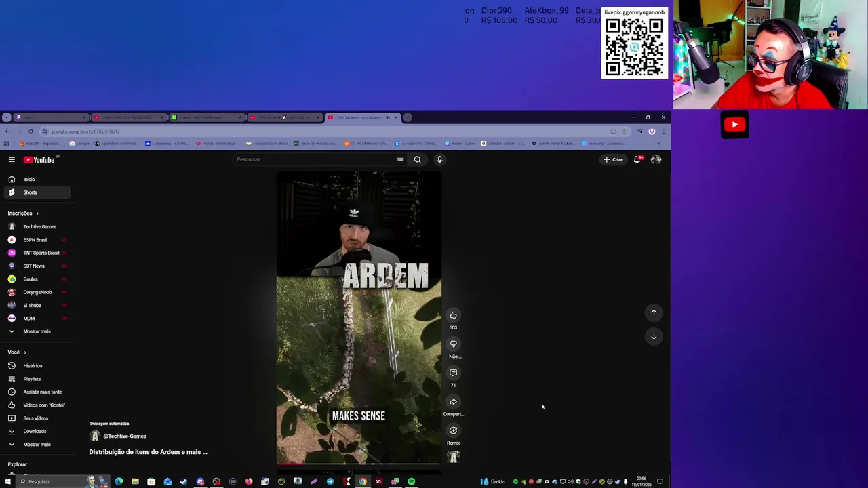Open the sound thumbnail under Remix
Image resolution: width=868 pixels, height=488 pixels.
click(x=453, y=457)
